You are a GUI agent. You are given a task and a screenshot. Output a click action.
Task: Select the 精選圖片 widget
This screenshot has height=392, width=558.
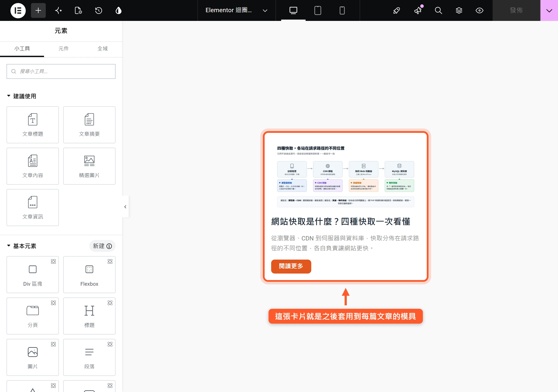pyautogui.click(x=89, y=166)
